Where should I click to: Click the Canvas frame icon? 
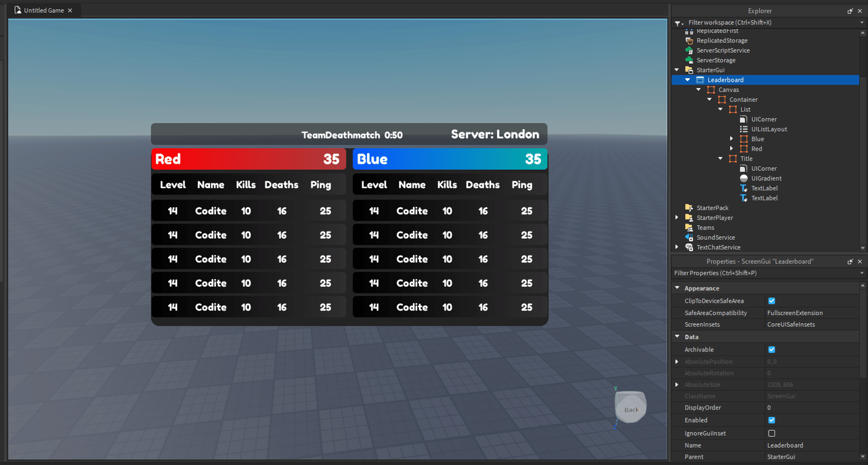point(711,90)
